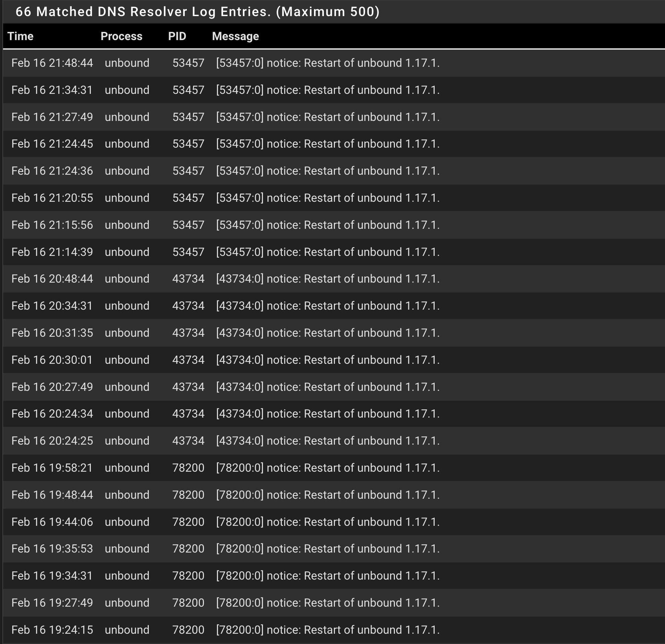The height and width of the screenshot is (644, 665).
Task: Click the '66 Matched DNS Resolver Log Entries' title
Action: 198,12
